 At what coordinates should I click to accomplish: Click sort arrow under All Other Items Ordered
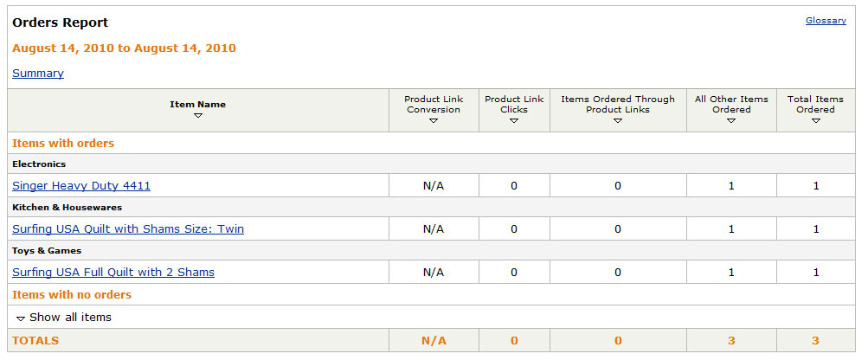point(731,121)
